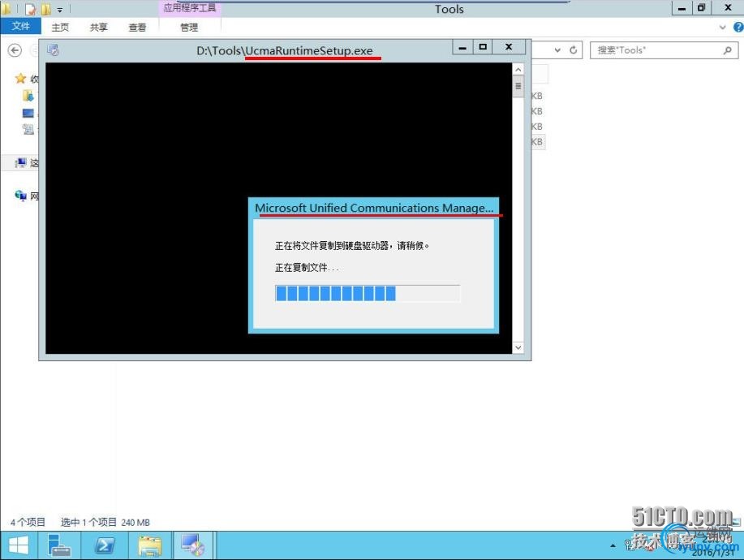Click the up arrow of console scrollbar

(518, 70)
